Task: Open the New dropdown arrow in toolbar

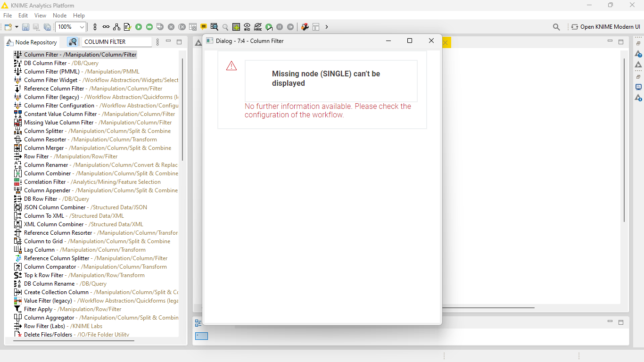Action: (17, 27)
